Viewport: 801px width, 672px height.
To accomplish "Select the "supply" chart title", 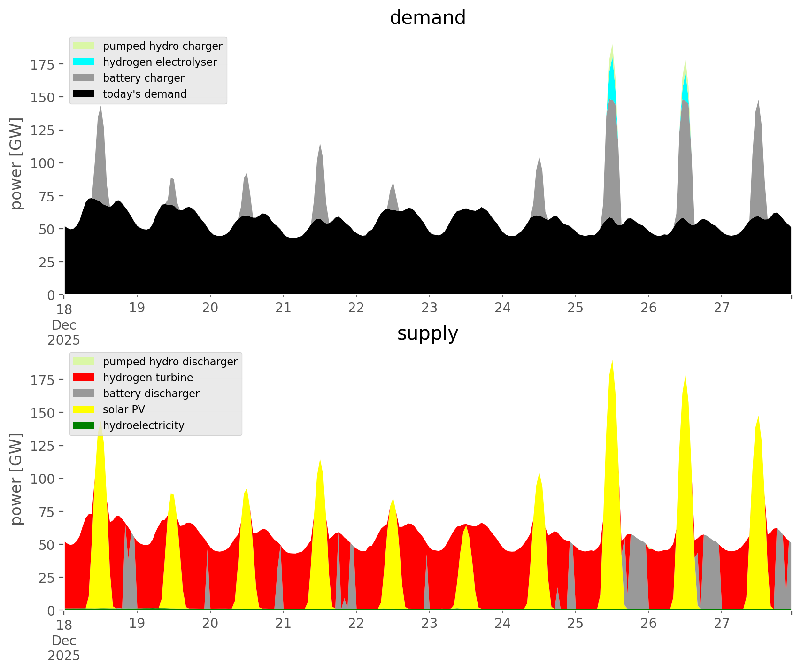I will click(x=427, y=333).
